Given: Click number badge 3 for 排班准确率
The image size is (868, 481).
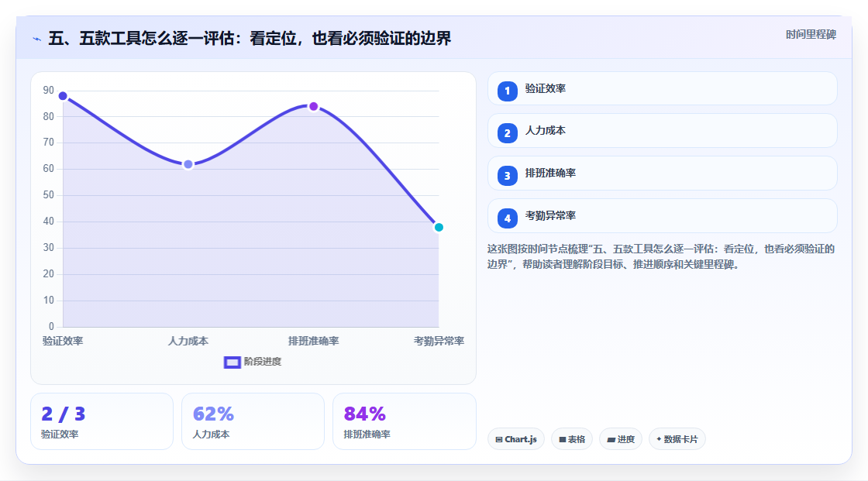Looking at the screenshot, I should 507,176.
